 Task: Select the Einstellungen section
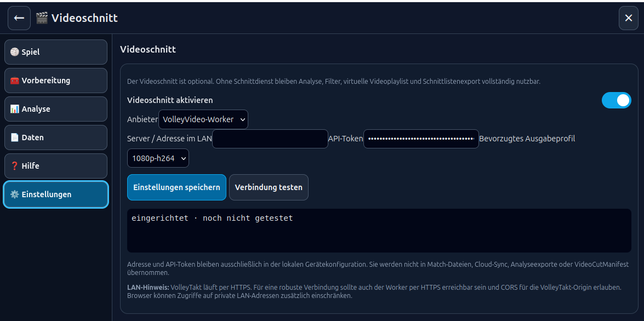tap(56, 194)
